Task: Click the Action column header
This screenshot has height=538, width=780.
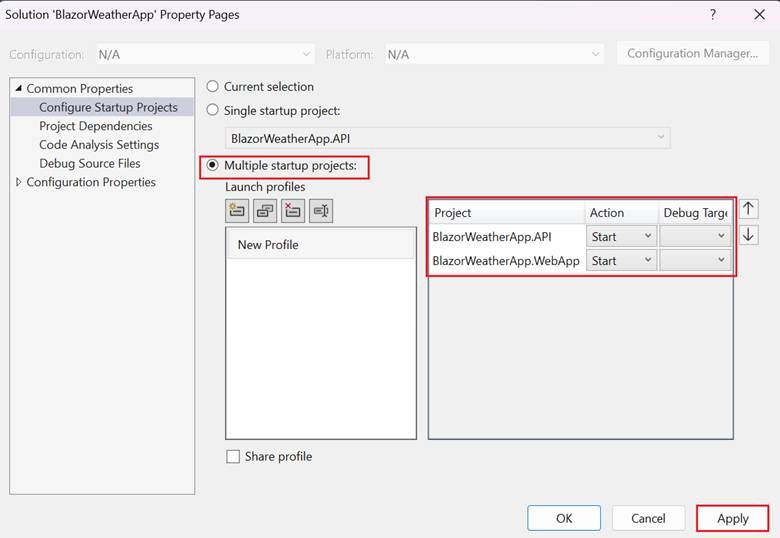Action: click(621, 213)
